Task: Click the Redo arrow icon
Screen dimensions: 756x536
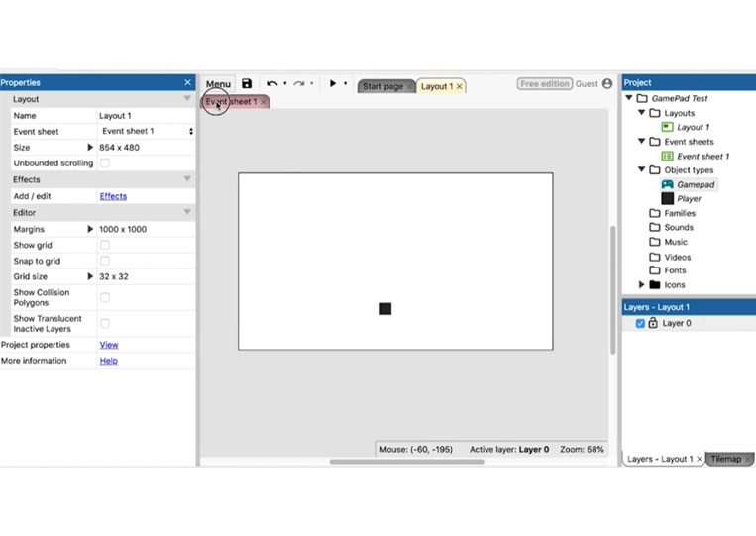Action: (299, 84)
